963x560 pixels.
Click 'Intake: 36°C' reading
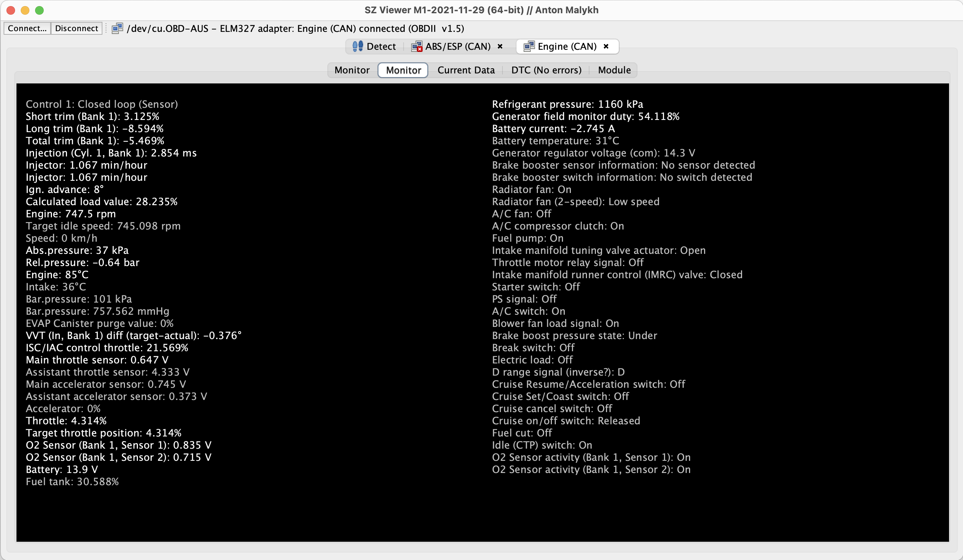click(x=56, y=287)
